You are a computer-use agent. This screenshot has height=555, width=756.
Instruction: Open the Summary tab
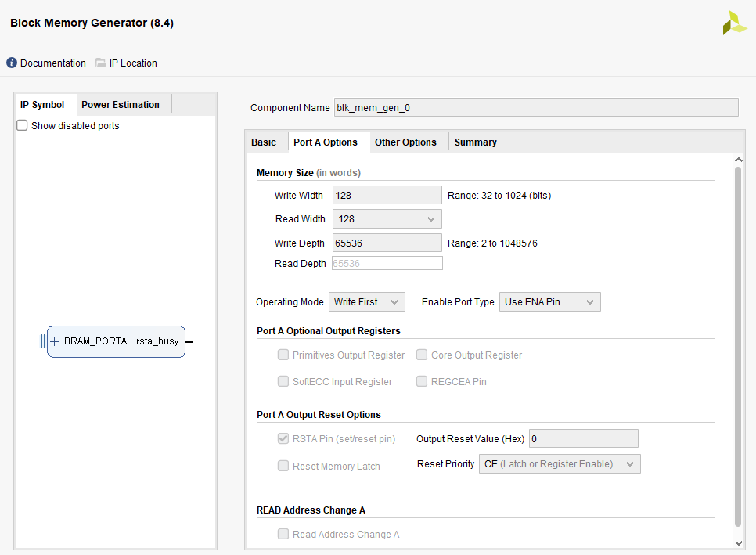click(x=475, y=142)
